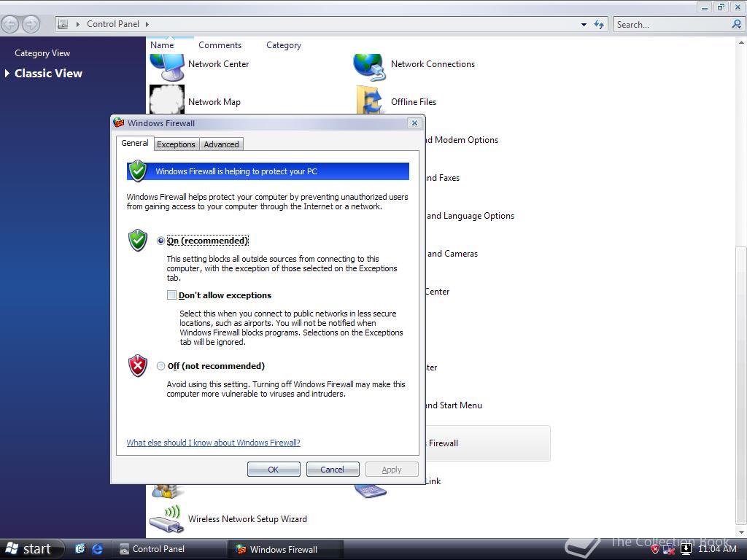Image resolution: width=747 pixels, height=560 pixels.
Task: Open the Network Map icon
Action: (x=167, y=100)
